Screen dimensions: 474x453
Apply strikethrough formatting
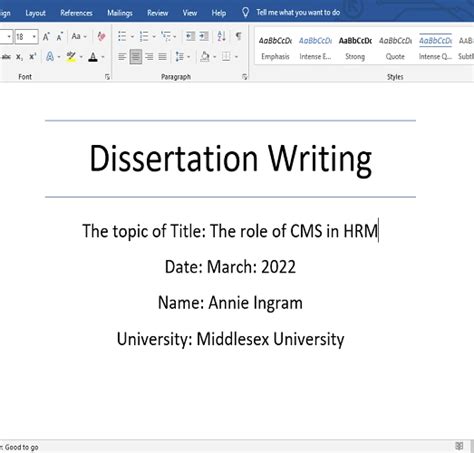6,57
